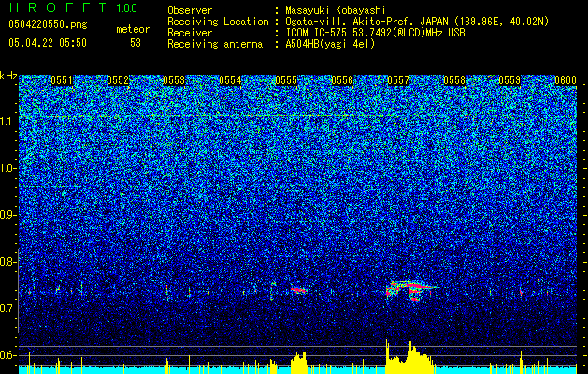Viewport: 588px width, 374px height.
Task: Click the kHz axis unit label
Action: 8,76
